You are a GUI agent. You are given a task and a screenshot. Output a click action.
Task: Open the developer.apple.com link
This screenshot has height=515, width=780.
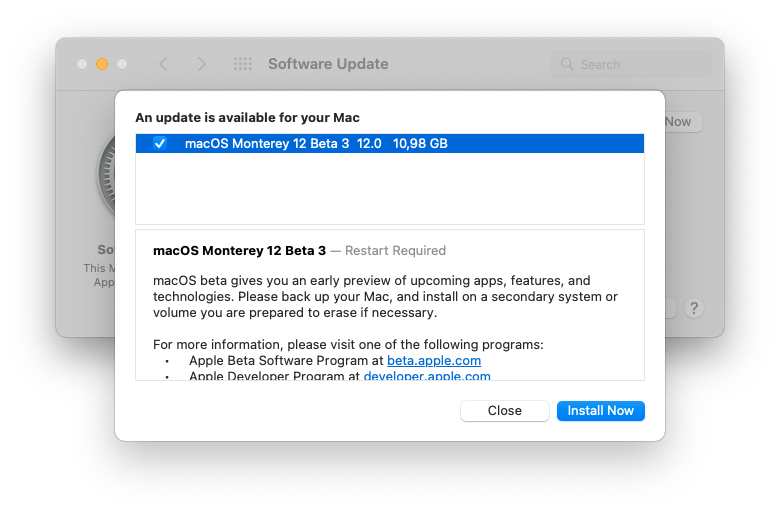[427, 376]
